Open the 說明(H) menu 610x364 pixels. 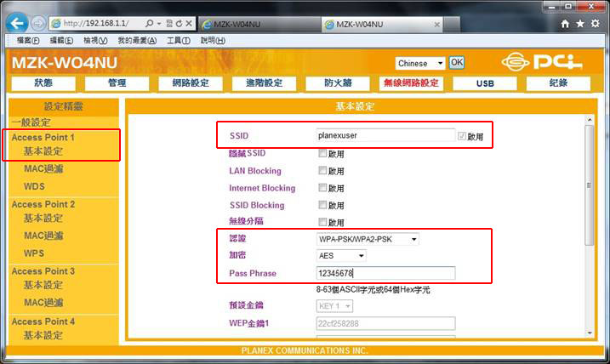pyautogui.click(x=213, y=41)
